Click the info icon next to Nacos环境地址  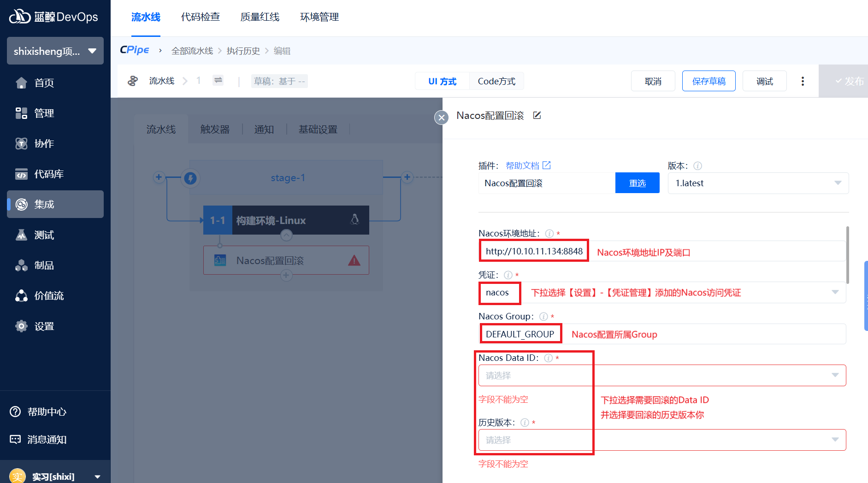[x=549, y=234]
